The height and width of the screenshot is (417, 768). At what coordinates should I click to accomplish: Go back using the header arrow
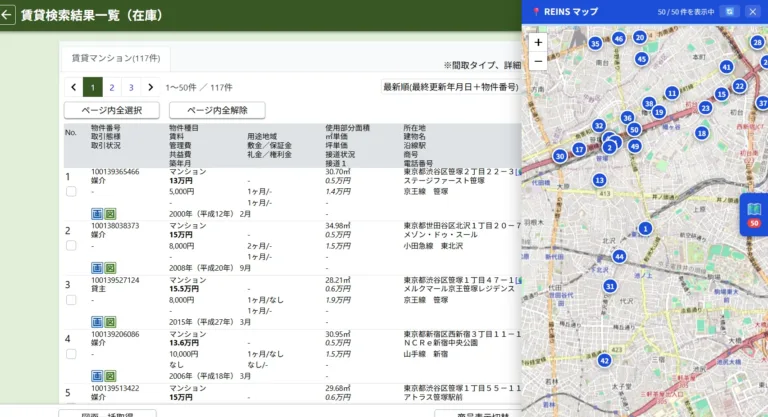(x=7, y=15)
